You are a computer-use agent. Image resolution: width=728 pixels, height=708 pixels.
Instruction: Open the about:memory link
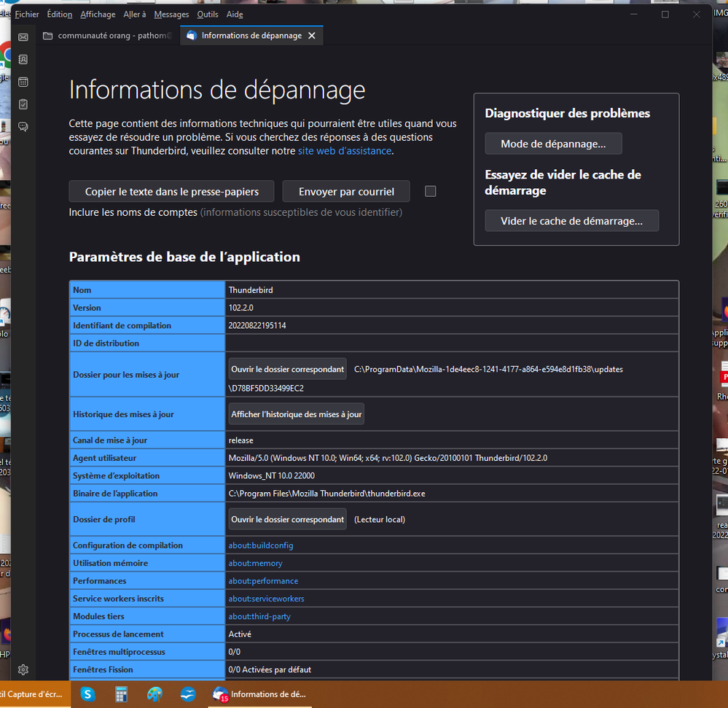point(255,563)
